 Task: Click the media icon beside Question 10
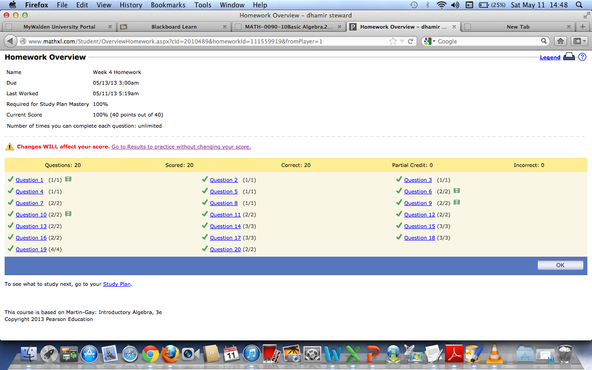click(x=68, y=214)
